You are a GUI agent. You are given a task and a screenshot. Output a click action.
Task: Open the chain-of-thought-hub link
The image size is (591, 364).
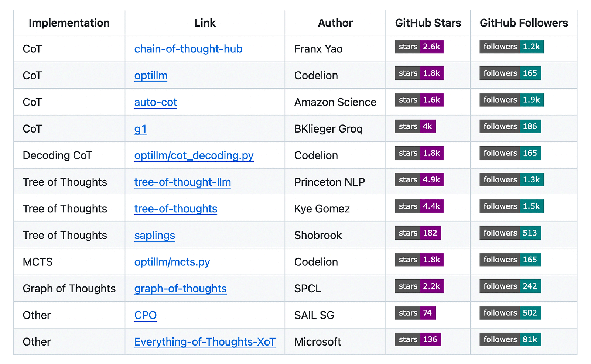188,49
